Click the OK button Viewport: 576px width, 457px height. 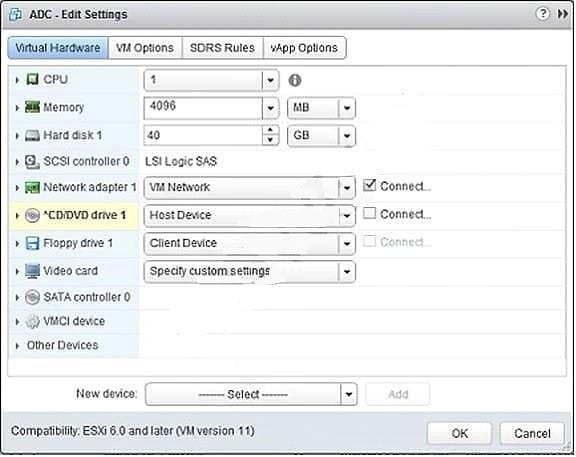459,433
